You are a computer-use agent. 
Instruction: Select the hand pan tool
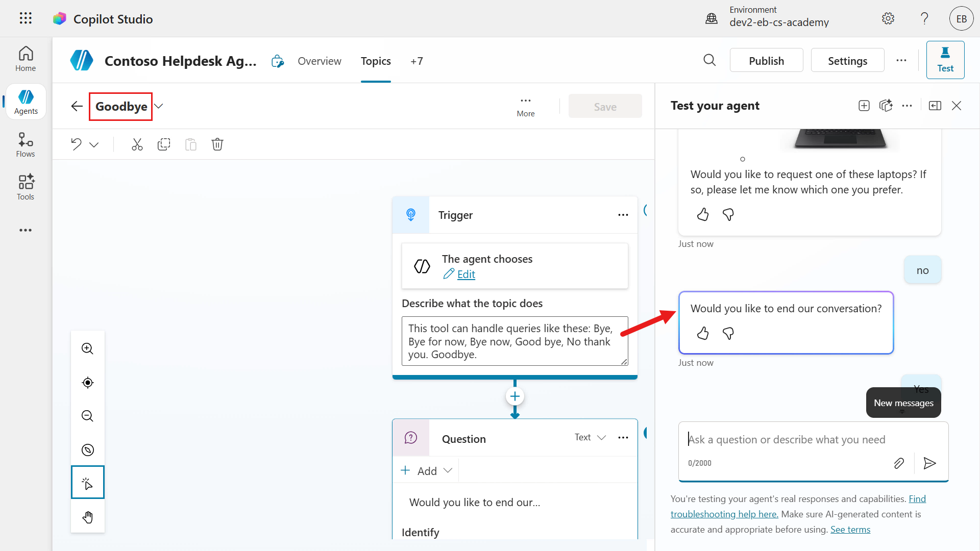coord(88,517)
